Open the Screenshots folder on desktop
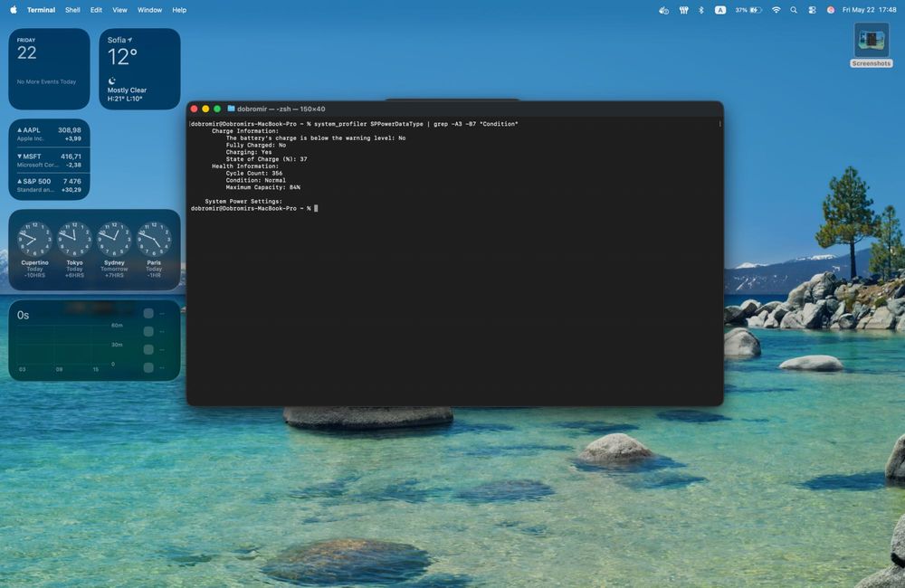Viewport: 905px width, 588px height. pyautogui.click(x=872, y=45)
